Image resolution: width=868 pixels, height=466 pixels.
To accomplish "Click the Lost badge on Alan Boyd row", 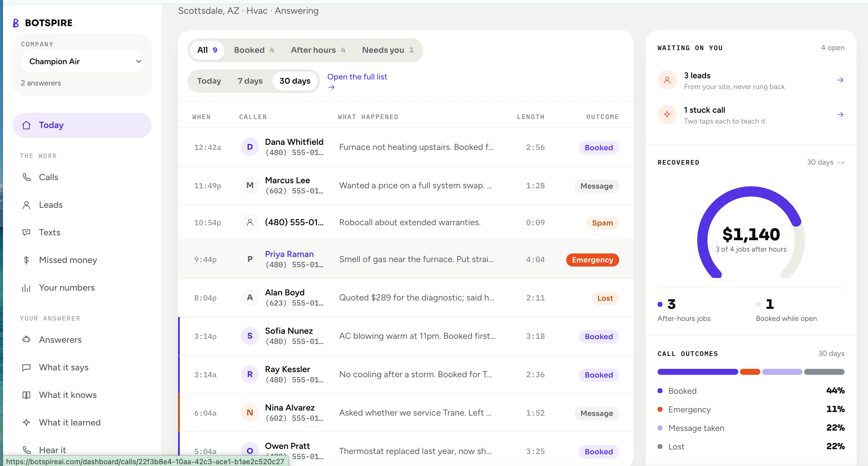I will [x=605, y=298].
